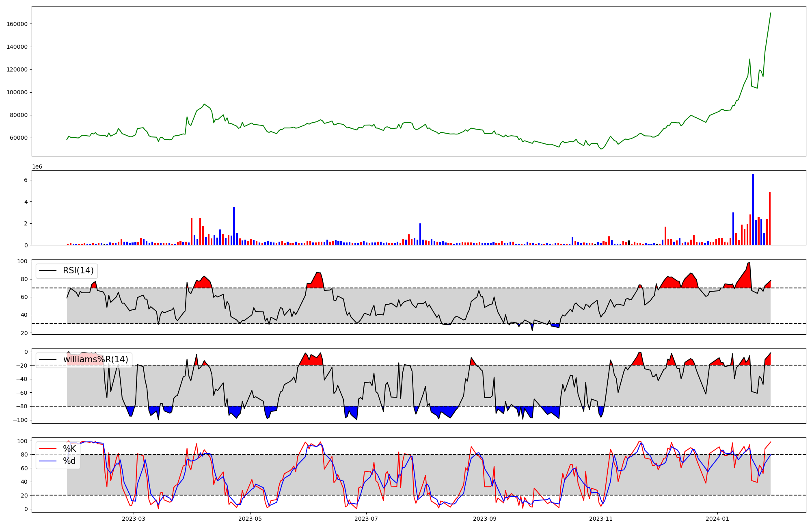Click the 100000 price axis label
The height and width of the screenshot is (528, 812).
[17, 92]
